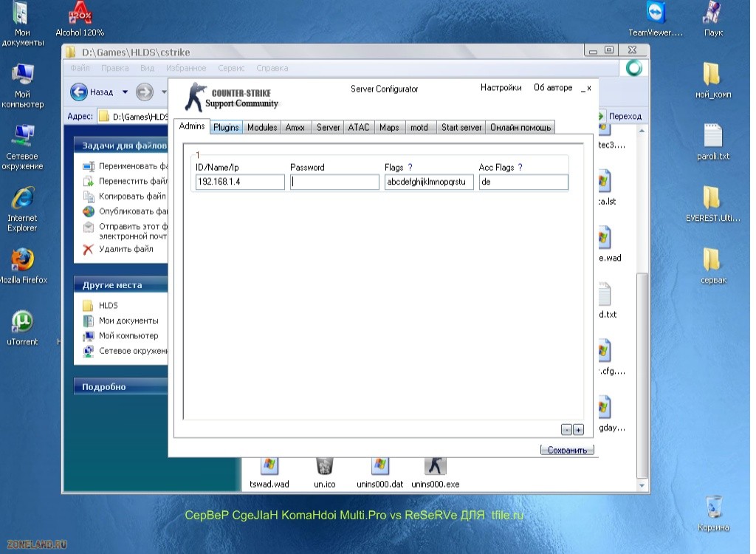Add an admin row with the plus button
756x554 pixels.
click(x=578, y=429)
